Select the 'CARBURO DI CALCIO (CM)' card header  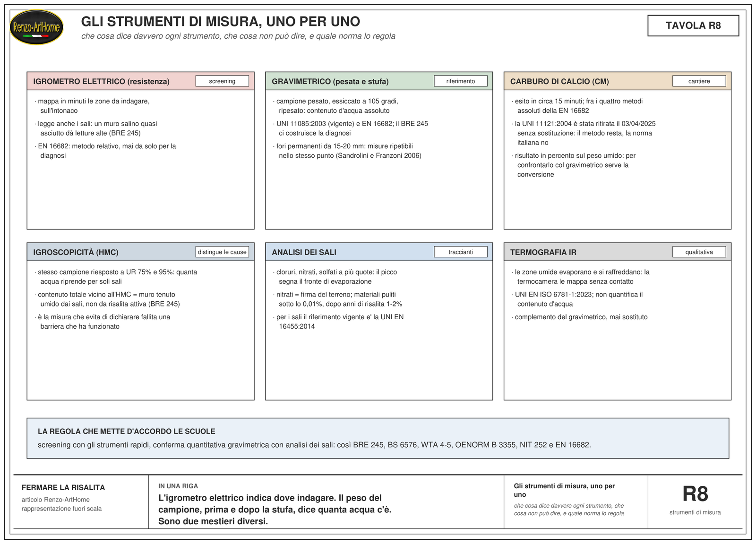tap(618, 81)
